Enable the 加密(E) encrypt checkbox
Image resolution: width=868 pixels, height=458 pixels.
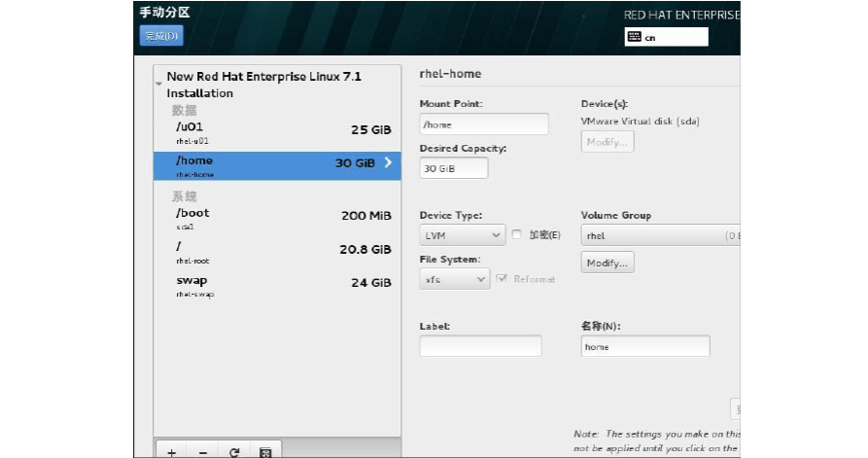pos(517,235)
